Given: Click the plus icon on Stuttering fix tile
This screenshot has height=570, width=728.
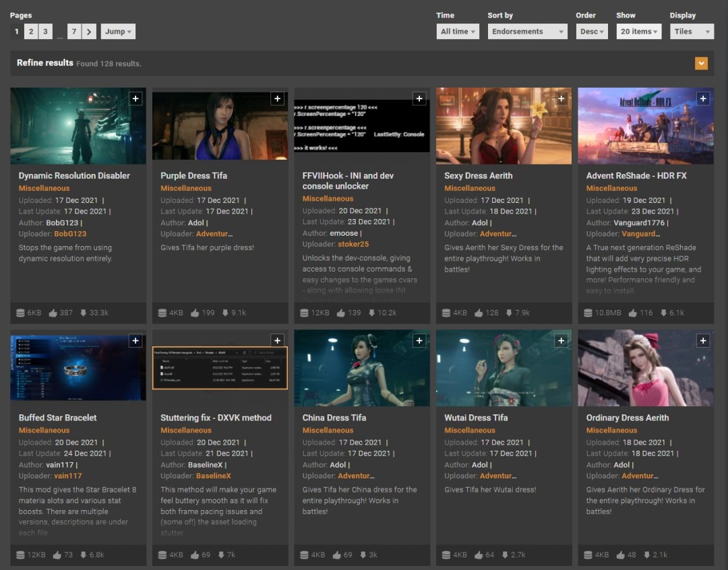Looking at the screenshot, I should click(277, 341).
